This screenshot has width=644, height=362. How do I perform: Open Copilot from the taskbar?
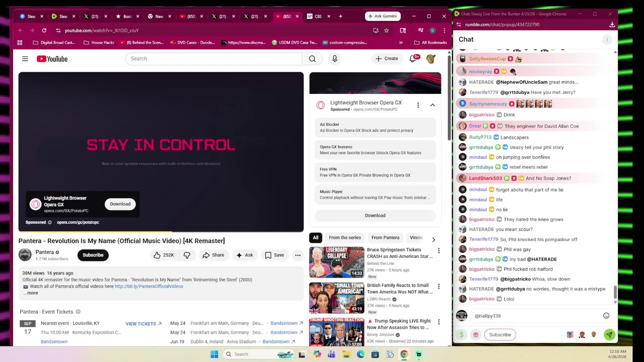tap(317, 354)
